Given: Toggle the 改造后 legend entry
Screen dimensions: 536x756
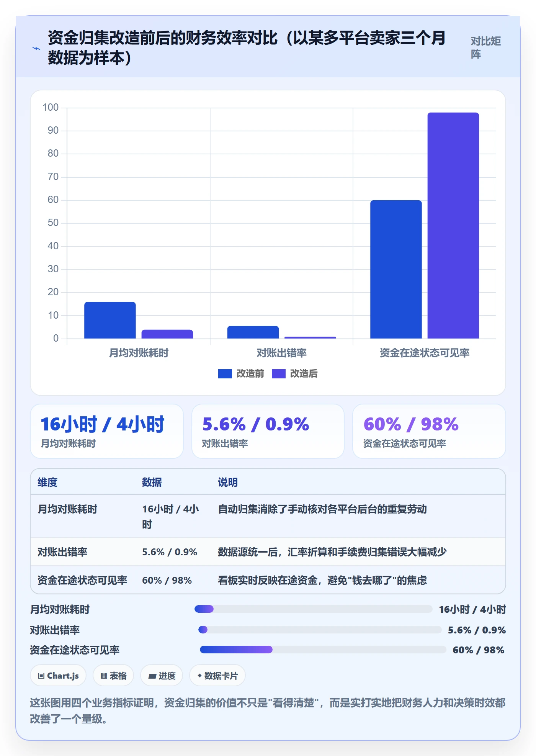Looking at the screenshot, I should pos(294,373).
